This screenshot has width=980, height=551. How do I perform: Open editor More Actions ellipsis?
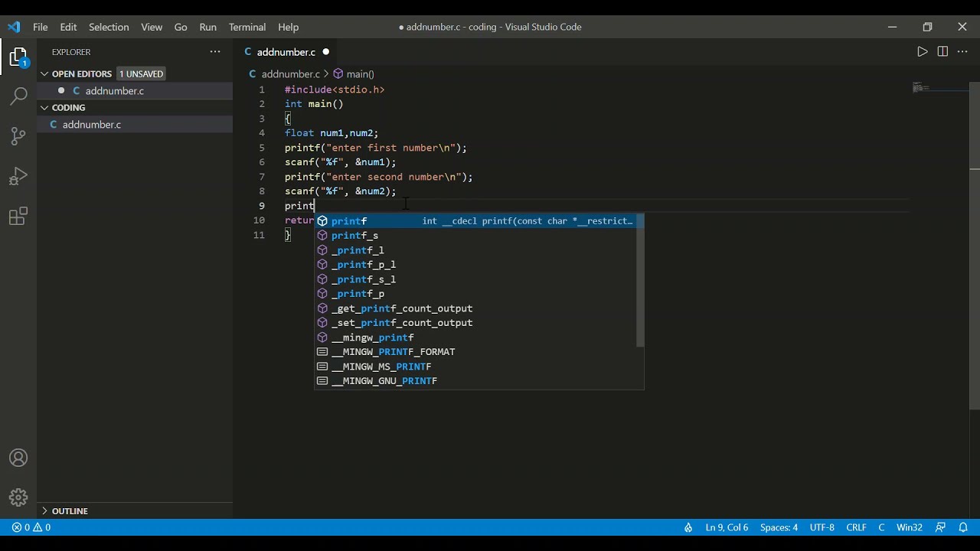click(x=963, y=51)
